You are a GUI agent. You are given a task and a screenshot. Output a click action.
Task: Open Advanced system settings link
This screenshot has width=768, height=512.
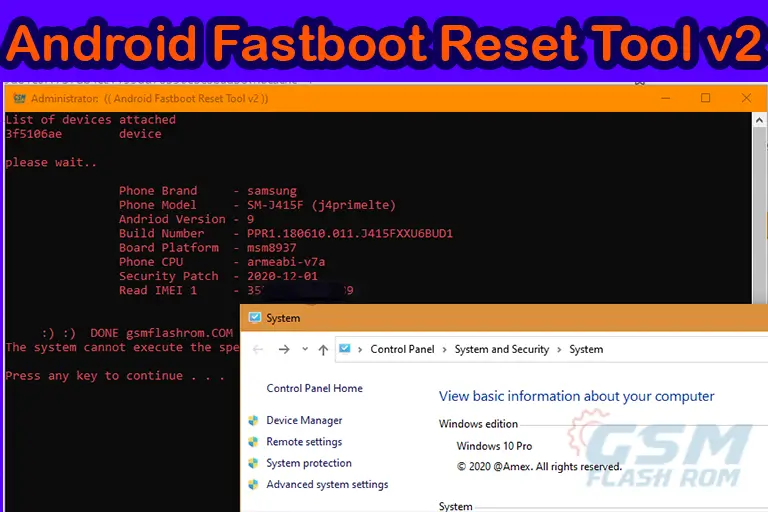(327, 485)
